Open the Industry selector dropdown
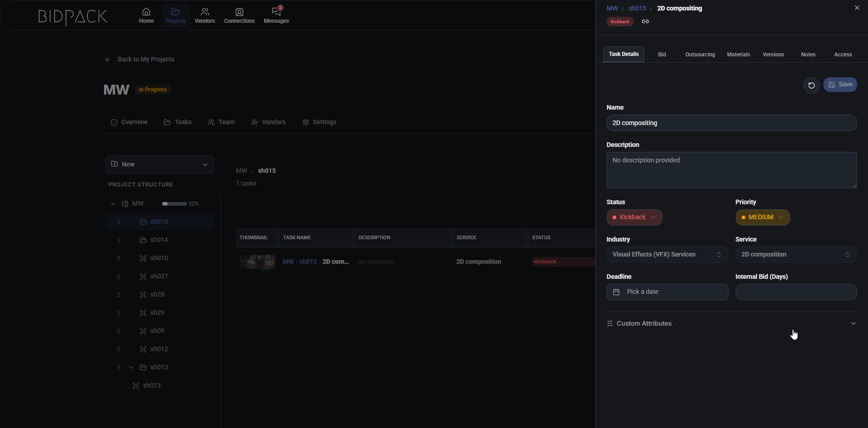This screenshot has height=428, width=868. (x=667, y=255)
